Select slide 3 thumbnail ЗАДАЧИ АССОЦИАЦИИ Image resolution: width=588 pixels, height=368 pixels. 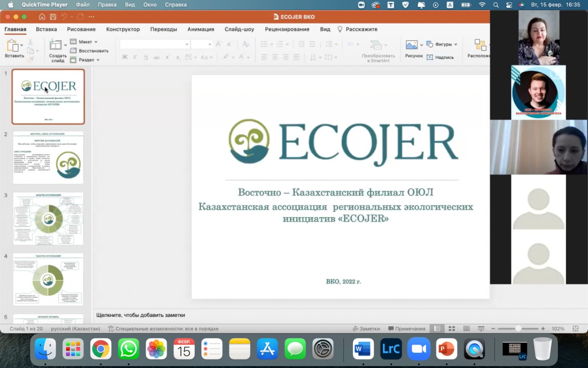click(x=48, y=218)
